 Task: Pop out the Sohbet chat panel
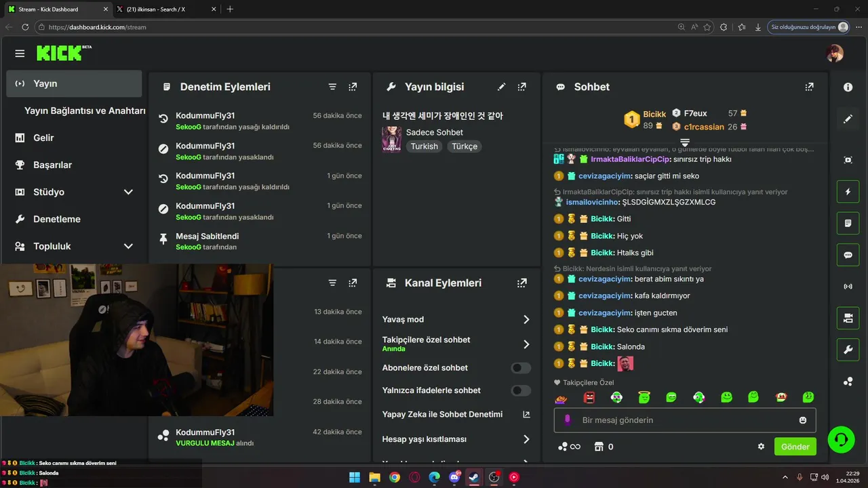coord(809,87)
